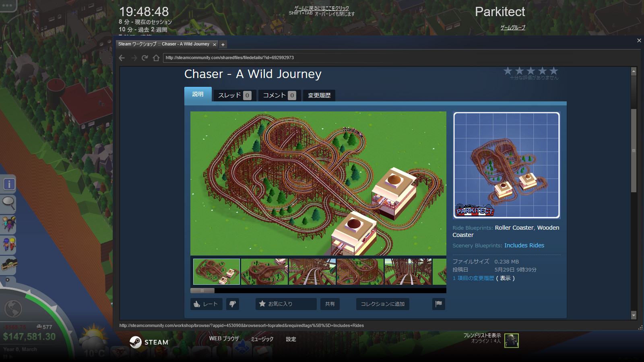Close the Chaser - A Wild Journey tab
The width and height of the screenshot is (644, 362).
tap(215, 45)
